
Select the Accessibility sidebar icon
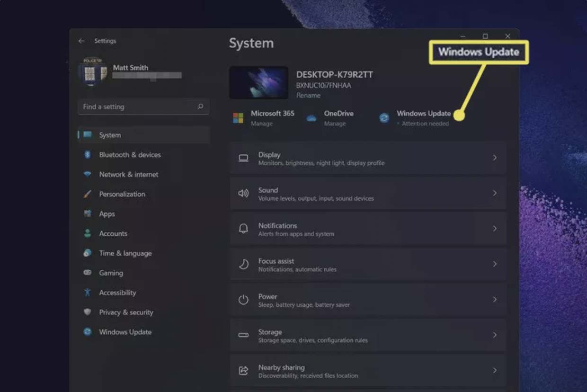tap(88, 293)
